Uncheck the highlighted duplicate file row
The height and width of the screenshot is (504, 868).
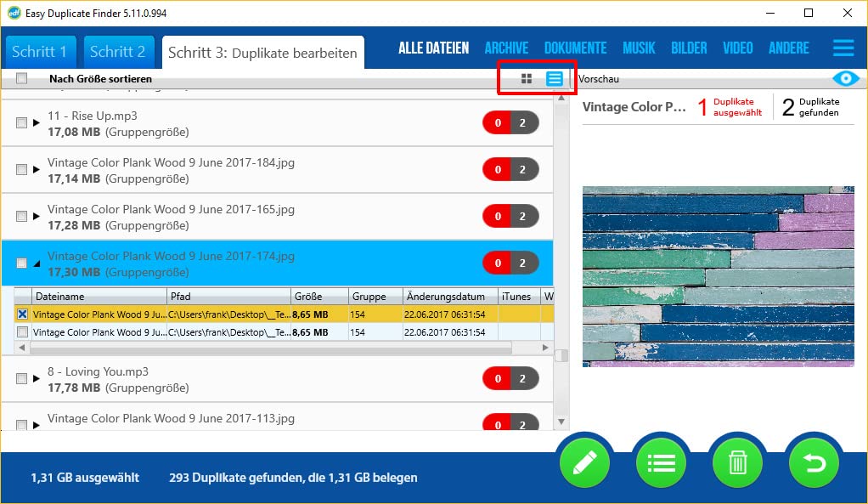pyautogui.click(x=23, y=314)
